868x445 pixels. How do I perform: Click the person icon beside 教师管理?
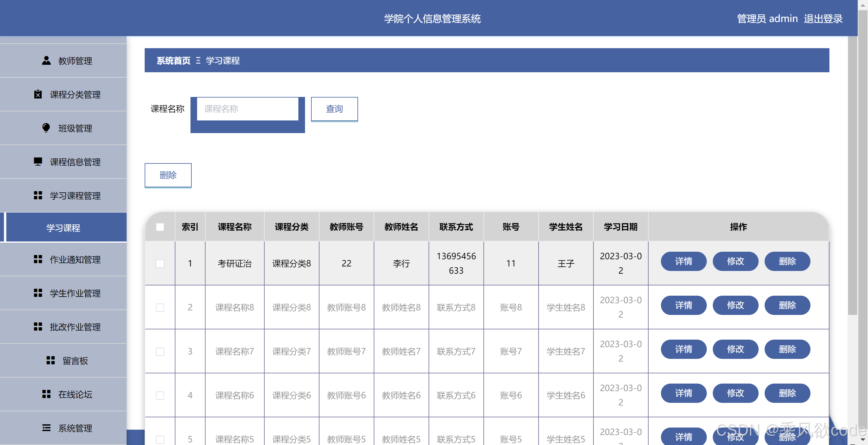point(46,61)
